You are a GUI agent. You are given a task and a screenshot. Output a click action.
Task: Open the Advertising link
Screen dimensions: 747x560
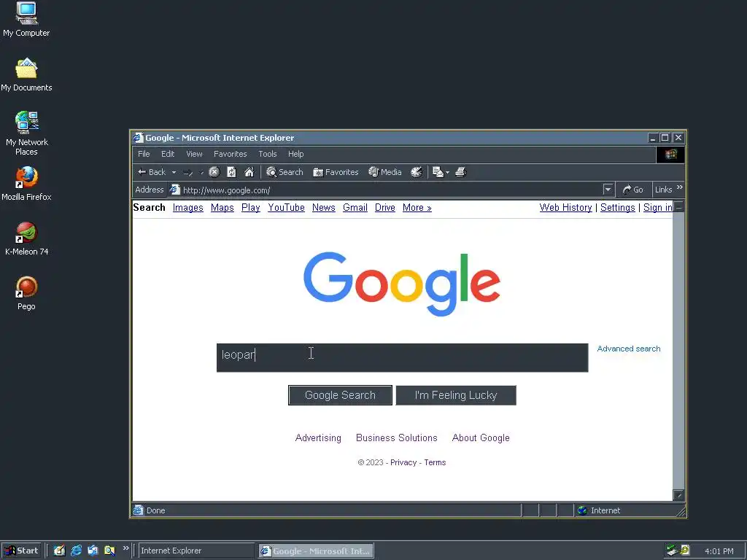318,437
